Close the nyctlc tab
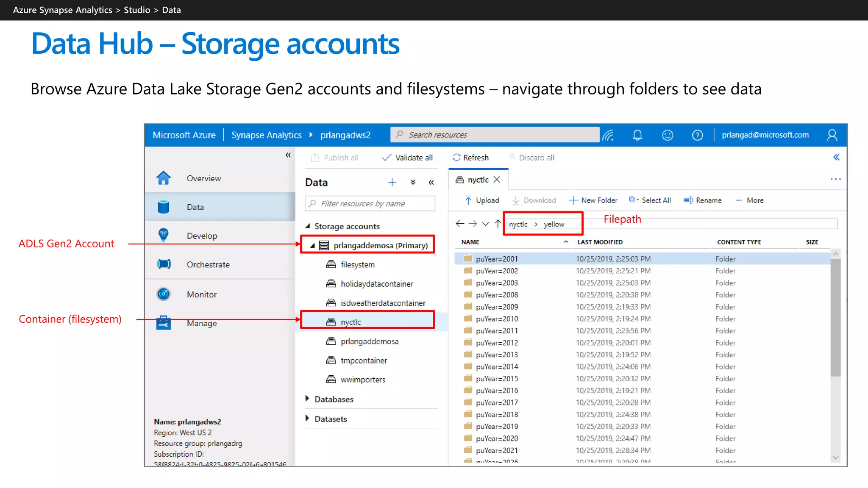The width and height of the screenshot is (868, 488). [x=497, y=180]
